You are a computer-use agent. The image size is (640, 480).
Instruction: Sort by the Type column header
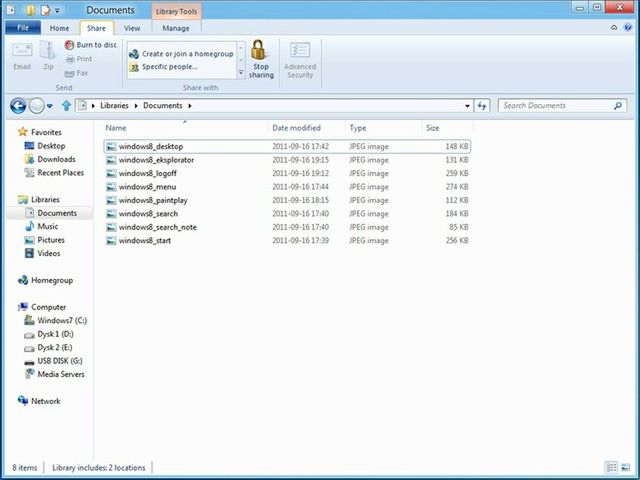coord(358,128)
